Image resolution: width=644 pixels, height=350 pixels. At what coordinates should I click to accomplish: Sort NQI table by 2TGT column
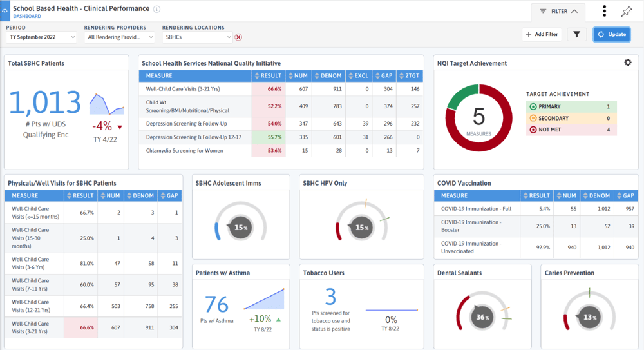(410, 75)
